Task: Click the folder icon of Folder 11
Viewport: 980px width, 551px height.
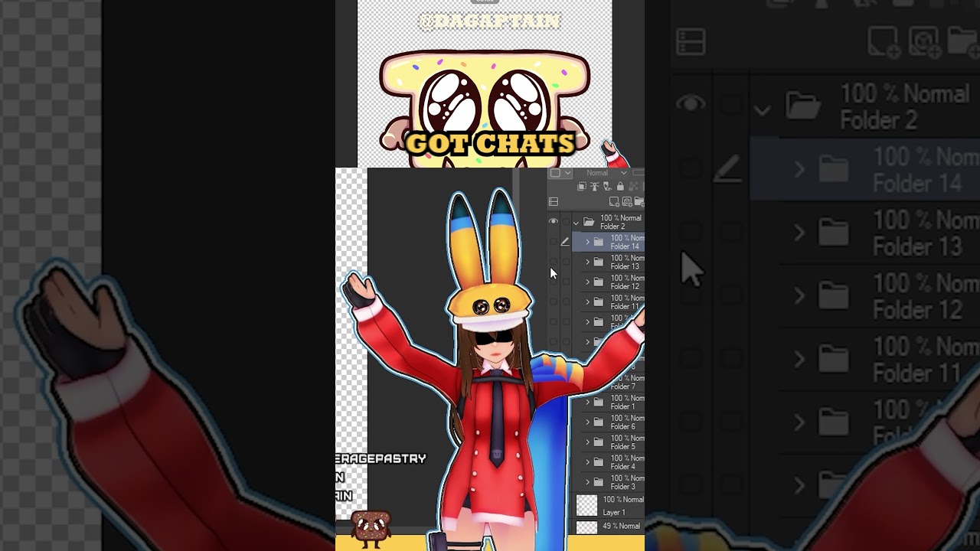Action: tap(599, 302)
